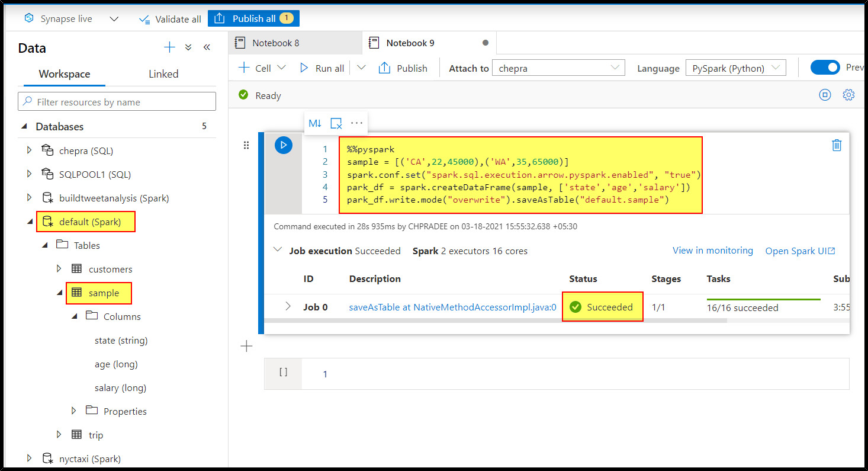Collapse sample table node

click(59, 293)
